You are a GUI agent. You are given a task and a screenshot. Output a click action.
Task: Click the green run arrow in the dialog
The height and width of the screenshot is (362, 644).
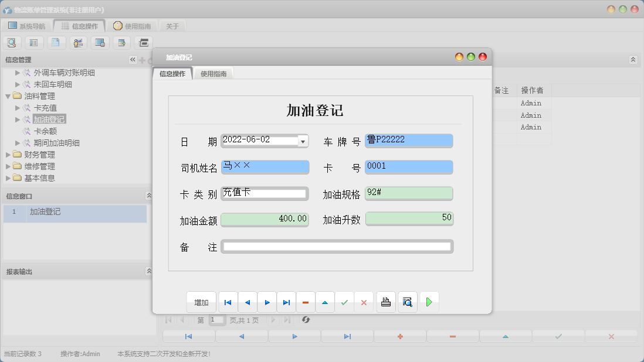(x=428, y=302)
